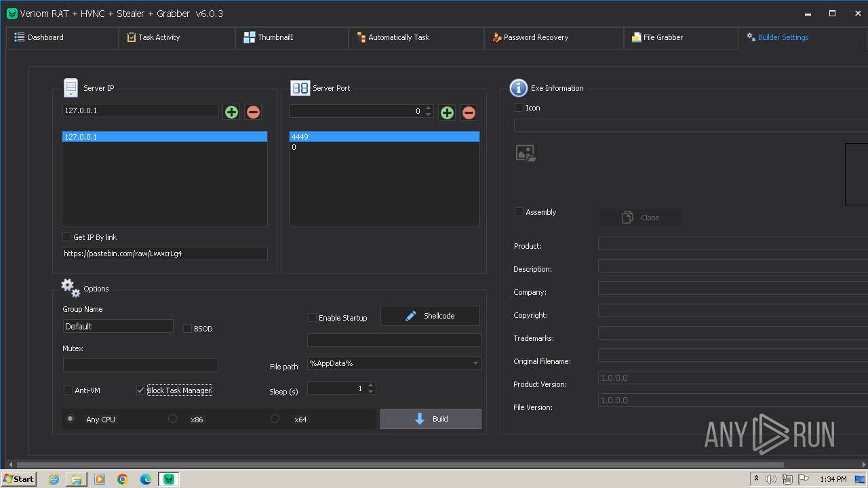Screen dimensions: 868x488
Task: Toggle the BSOD checkbox
Action: pyautogui.click(x=188, y=329)
